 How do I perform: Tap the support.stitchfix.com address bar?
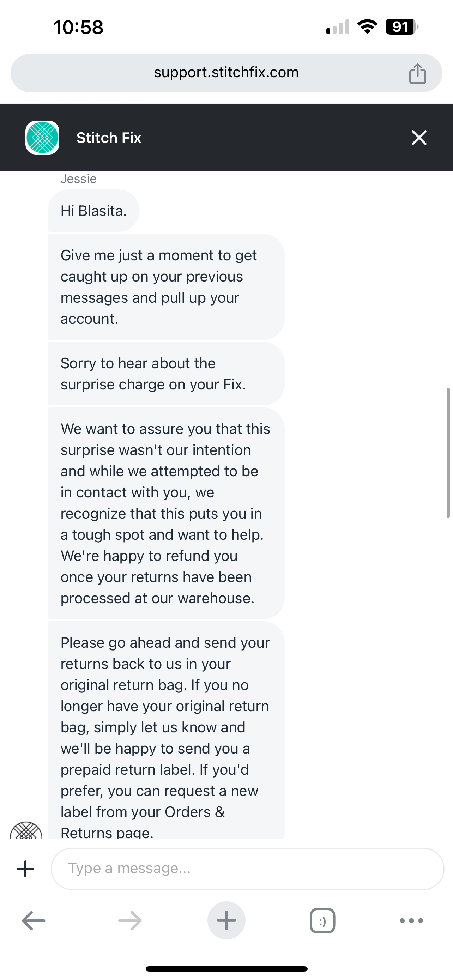coord(226,73)
